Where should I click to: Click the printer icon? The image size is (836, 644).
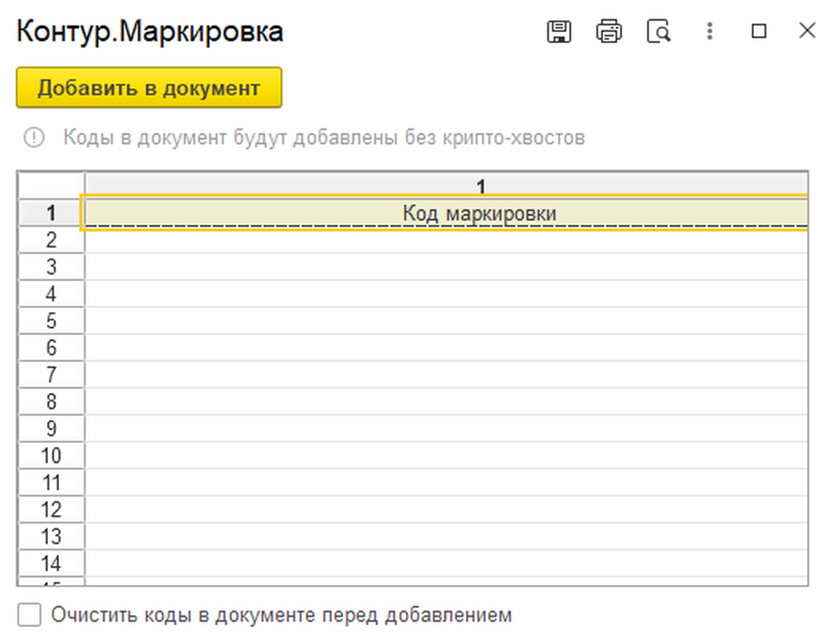point(609,31)
